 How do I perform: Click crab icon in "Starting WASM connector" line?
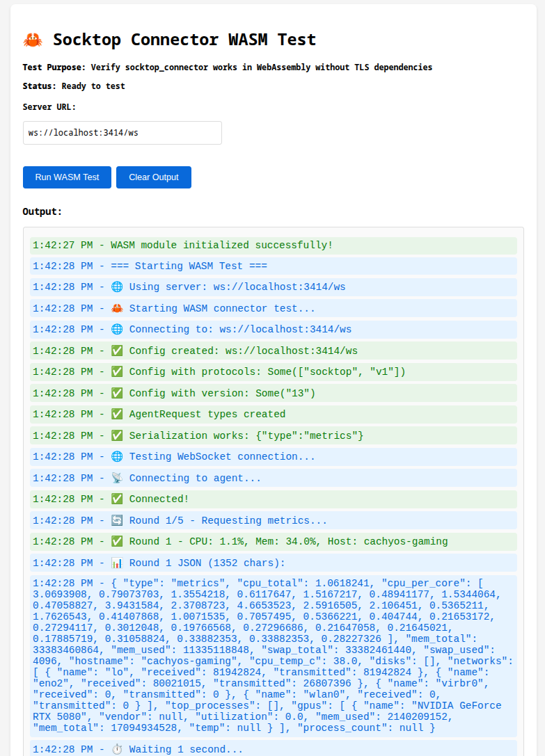117,308
